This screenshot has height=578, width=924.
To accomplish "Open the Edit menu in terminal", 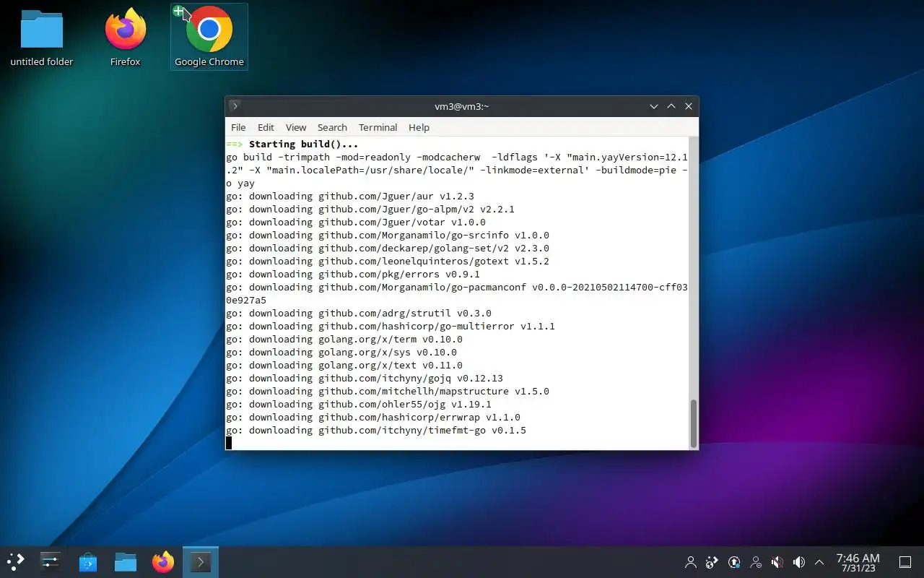I will [x=266, y=127].
